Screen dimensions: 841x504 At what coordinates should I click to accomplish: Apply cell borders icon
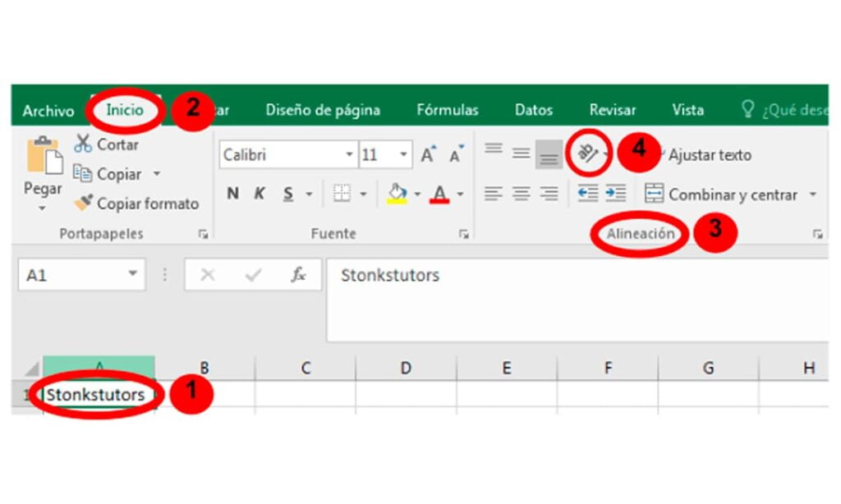pyautogui.click(x=342, y=194)
